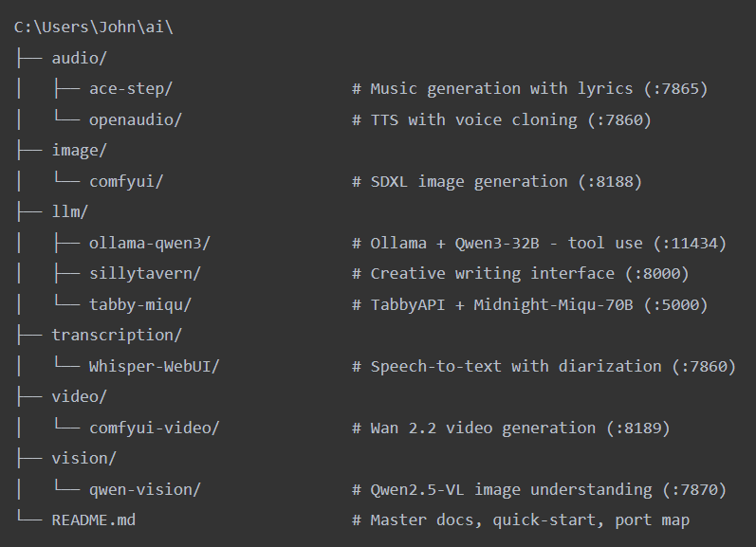
Task: Click the transcription/ folder entry
Action: (x=117, y=336)
